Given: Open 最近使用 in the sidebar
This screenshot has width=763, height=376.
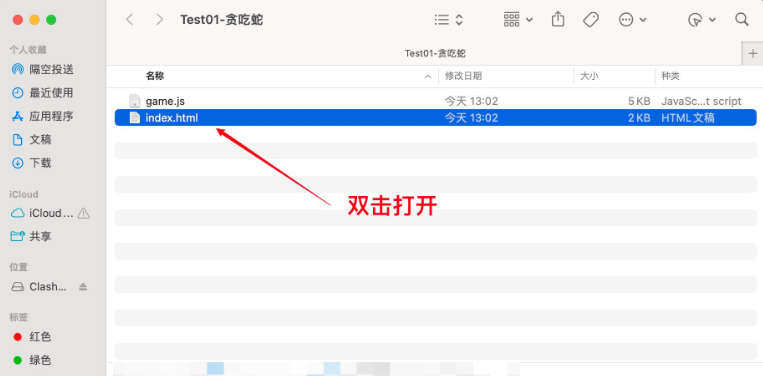Looking at the screenshot, I should pyautogui.click(x=51, y=92).
